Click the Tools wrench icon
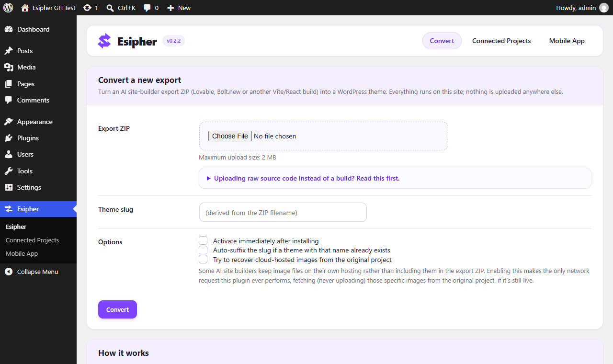Screen dimensions: 613x364 [x=9, y=171]
